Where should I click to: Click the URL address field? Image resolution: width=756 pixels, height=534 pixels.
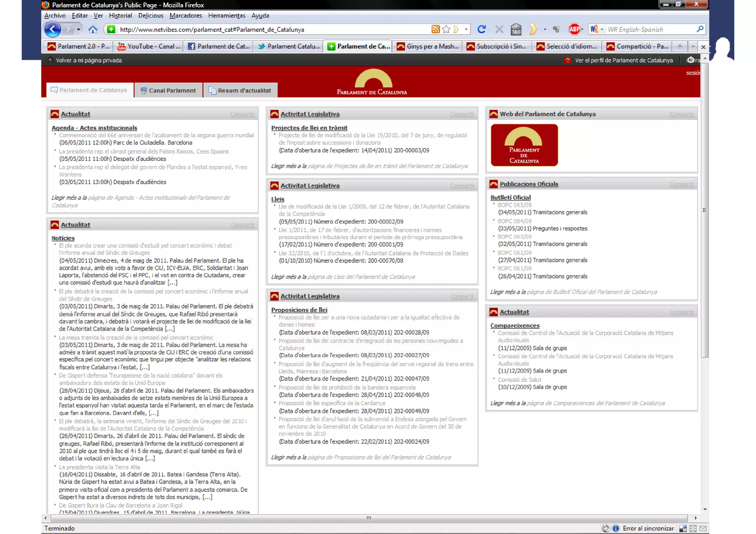273,30
